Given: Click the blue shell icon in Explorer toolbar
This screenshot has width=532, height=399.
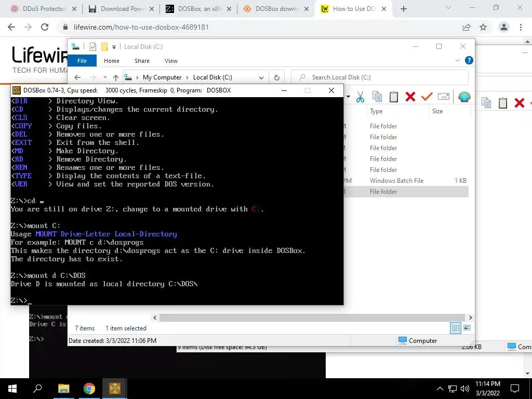Looking at the screenshot, I should point(464,97).
